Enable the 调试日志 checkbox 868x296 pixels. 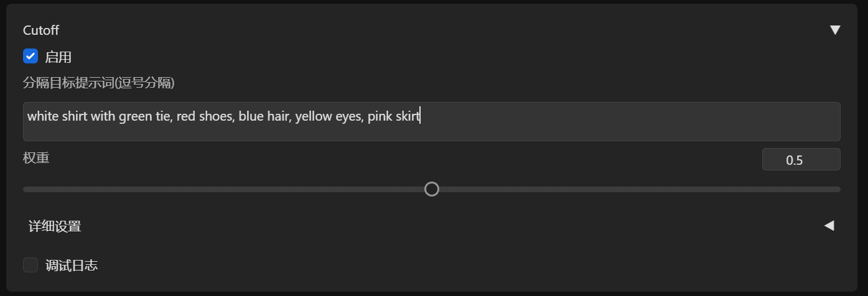tap(30, 266)
